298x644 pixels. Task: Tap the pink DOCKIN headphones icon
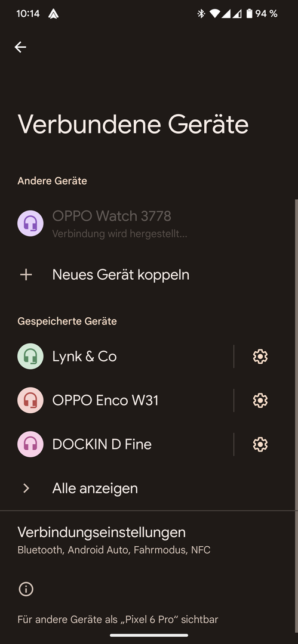coord(30,444)
